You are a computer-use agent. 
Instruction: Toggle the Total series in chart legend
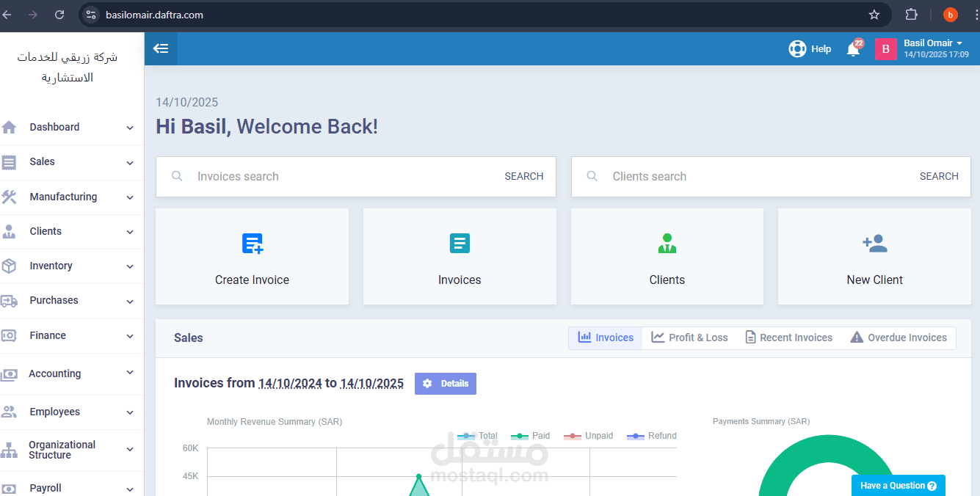(477, 436)
